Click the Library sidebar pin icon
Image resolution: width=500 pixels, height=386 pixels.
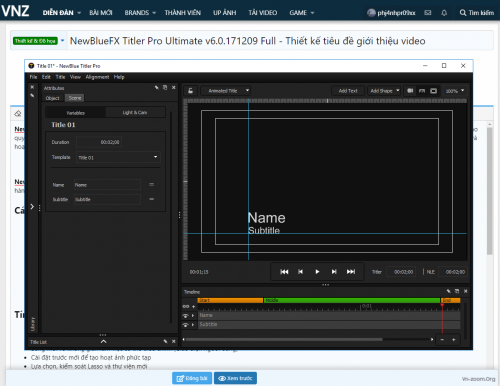pos(32,96)
